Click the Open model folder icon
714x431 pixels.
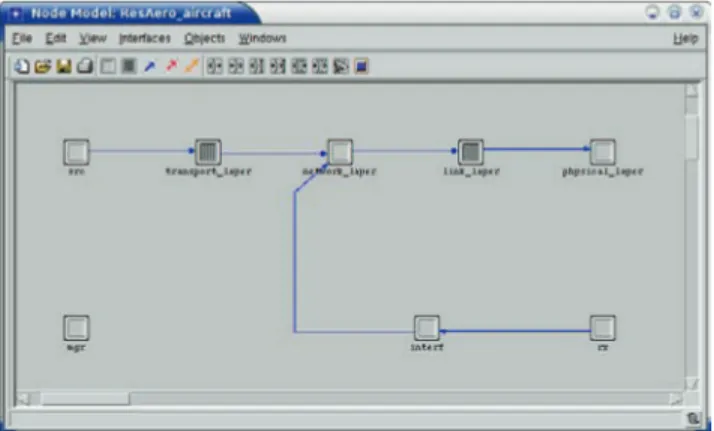click(x=43, y=66)
